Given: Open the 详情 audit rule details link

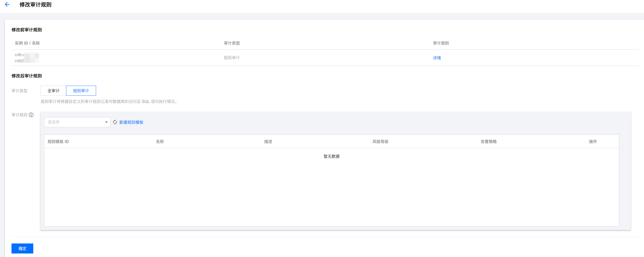Looking at the screenshot, I should pyautogui.click(x=437, y=58).
